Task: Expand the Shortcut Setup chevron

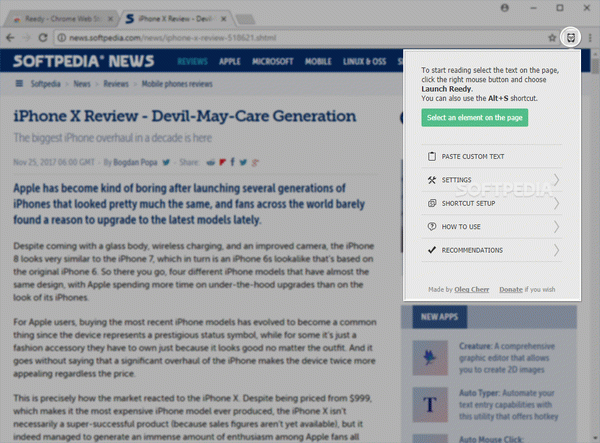Action: pyautogui.click(x=556, y=203)
